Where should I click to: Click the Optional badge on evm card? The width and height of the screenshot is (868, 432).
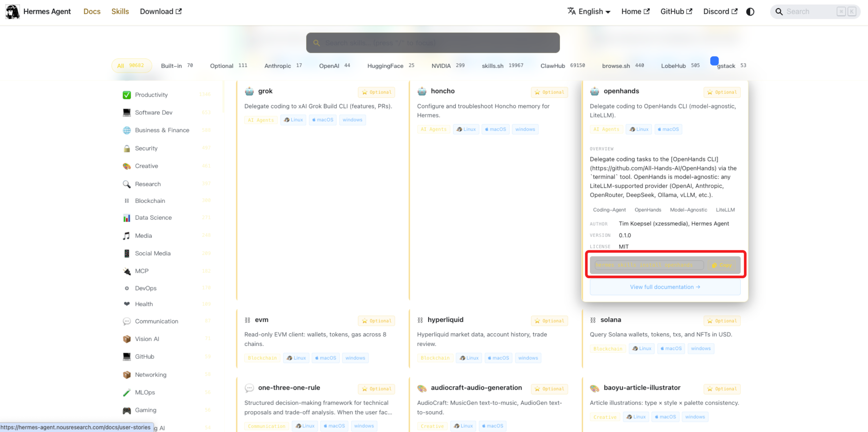coord(376,321)
